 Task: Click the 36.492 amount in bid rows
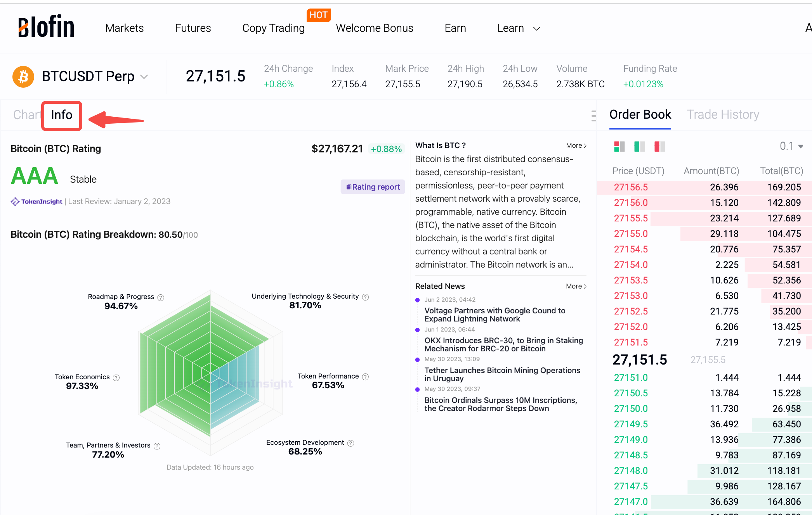(x=724, y=424)
